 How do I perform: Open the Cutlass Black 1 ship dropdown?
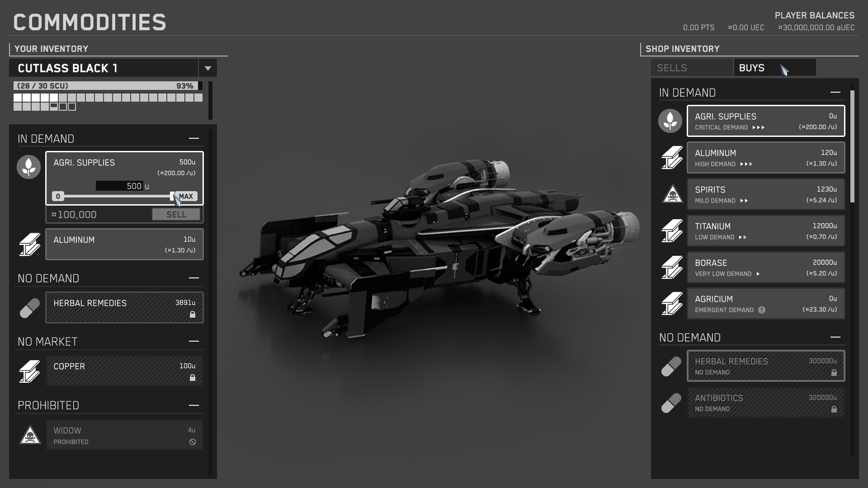point(208,68)
